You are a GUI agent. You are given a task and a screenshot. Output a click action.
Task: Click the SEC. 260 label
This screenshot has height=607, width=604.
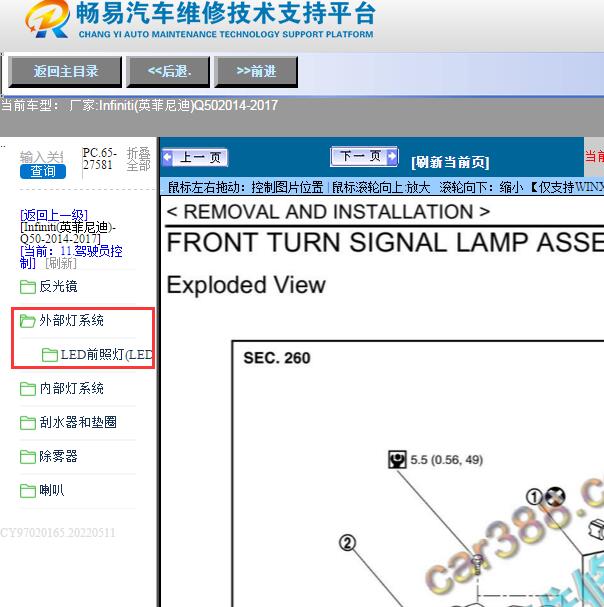(x=277, y=358)
